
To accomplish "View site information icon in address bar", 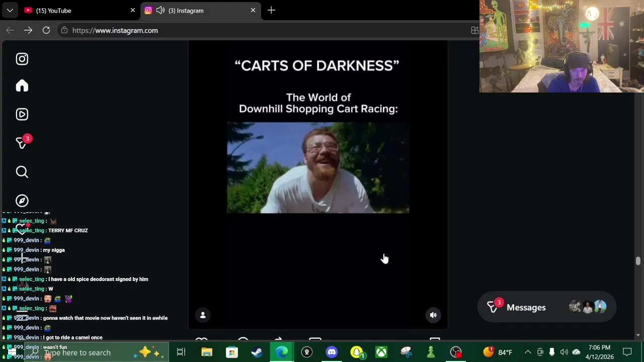I will coord(64,30).
